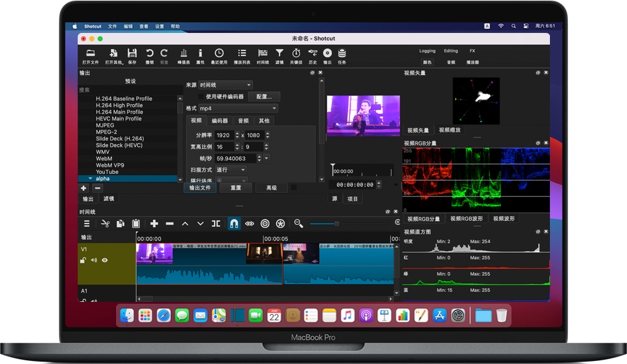Select the YouTube export preset
Viewport: 627px width, 364px height.
click(106, 171)
